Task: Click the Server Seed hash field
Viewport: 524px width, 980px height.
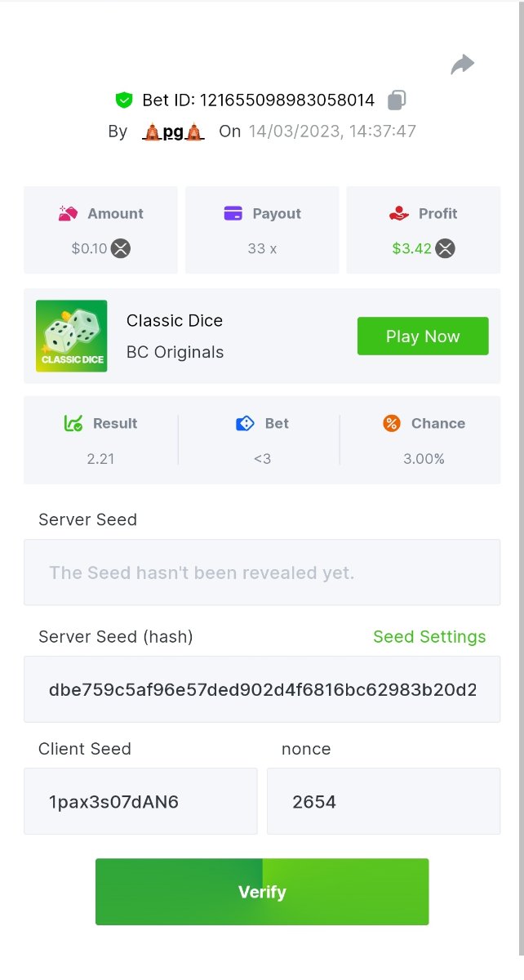Action: 262,689
